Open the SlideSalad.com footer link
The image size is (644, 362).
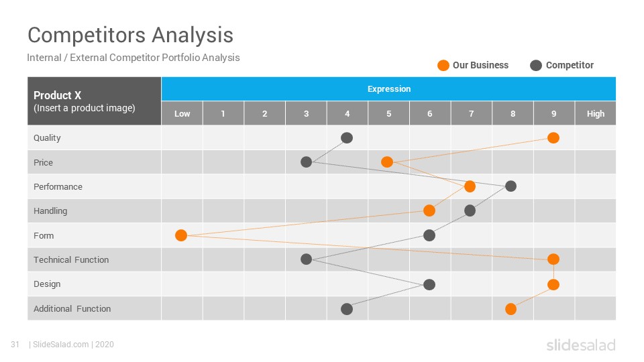pyautogui.click(x=61, y=345)
